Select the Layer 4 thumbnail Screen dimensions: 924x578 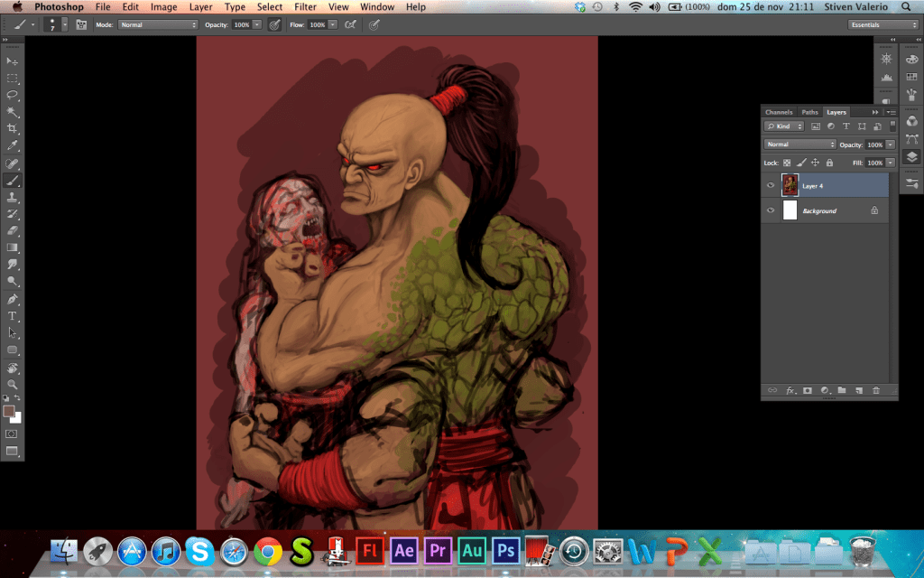click(x=790, y=185)
